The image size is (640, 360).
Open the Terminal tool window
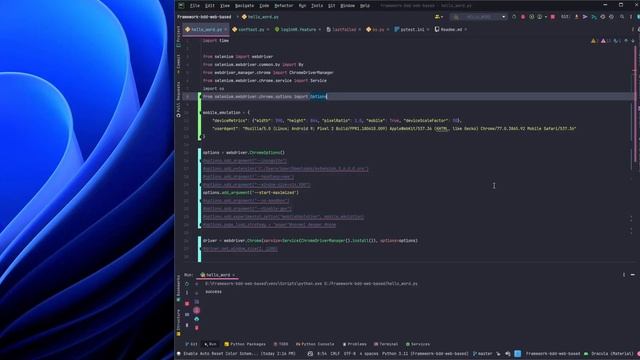pos(386,344)
